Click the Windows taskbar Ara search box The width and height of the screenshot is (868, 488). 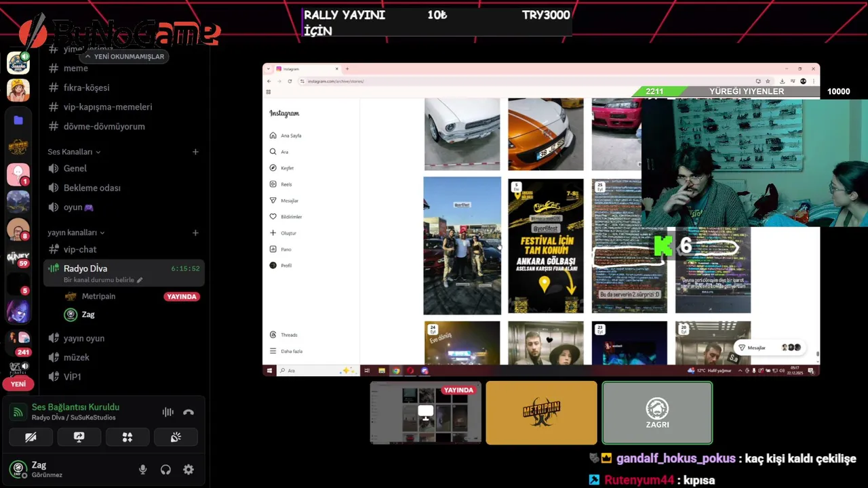click(317, 371)
